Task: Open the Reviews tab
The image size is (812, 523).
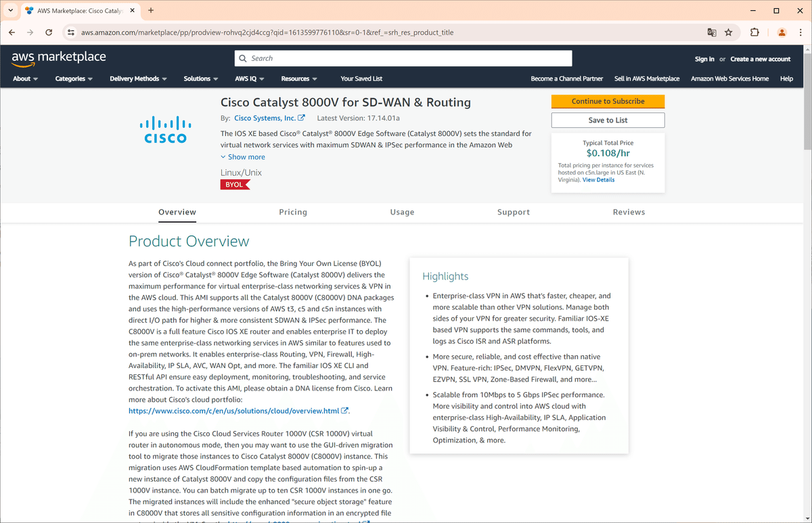Action: [629, 212]
